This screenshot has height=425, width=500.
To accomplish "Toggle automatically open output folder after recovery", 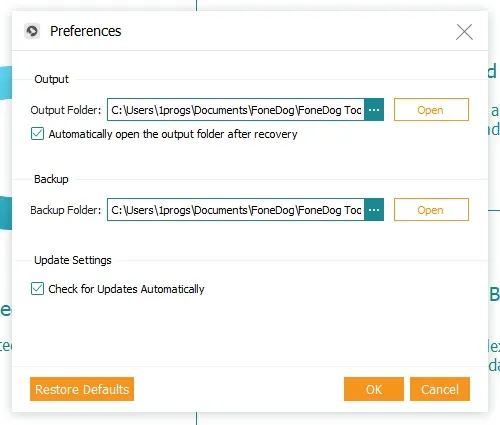I will click(37, 134).
